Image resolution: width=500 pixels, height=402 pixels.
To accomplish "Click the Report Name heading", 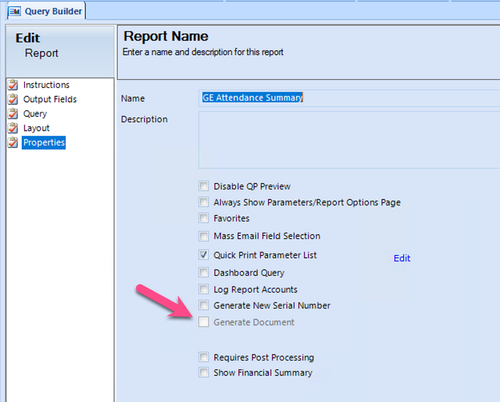I will pyautogui.click(x=166, y=36).
